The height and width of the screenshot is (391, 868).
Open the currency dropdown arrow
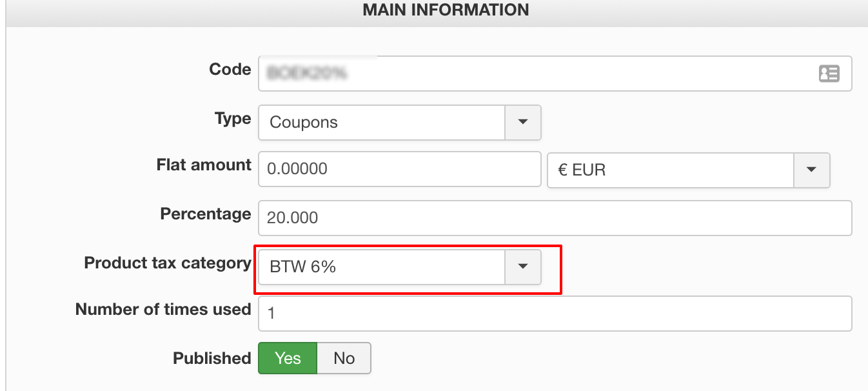coord(811,170)
